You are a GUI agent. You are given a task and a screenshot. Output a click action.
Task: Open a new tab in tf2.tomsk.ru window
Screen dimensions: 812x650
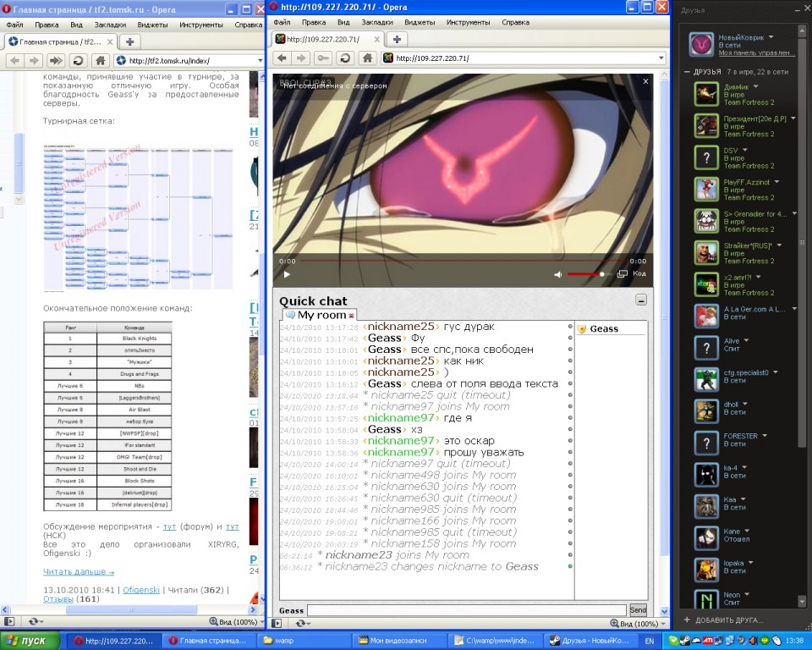tap(130, 42)
